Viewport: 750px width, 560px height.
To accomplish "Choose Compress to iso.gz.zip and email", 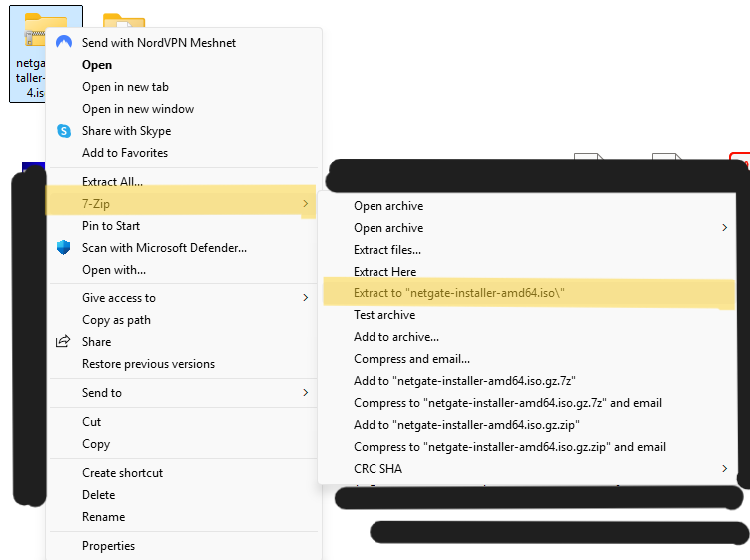I will 528,447.
